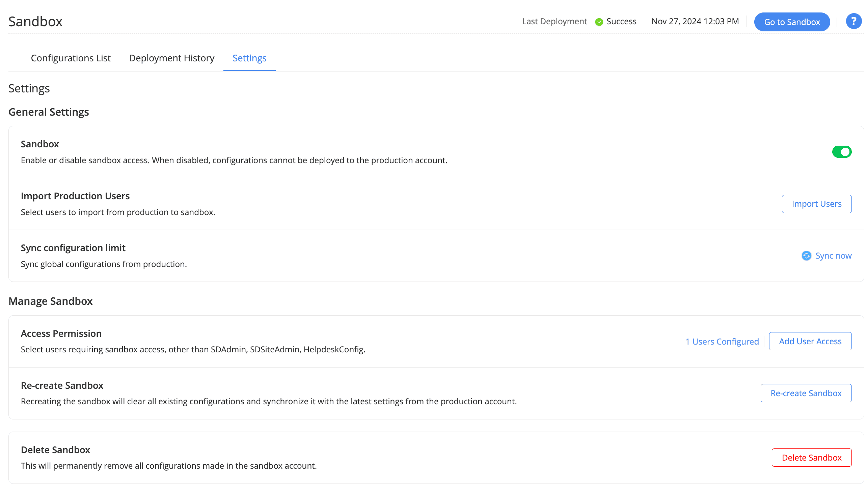Screen dimensions: 868x497
Task: Select the Settings tab
Action: (249, 58)
